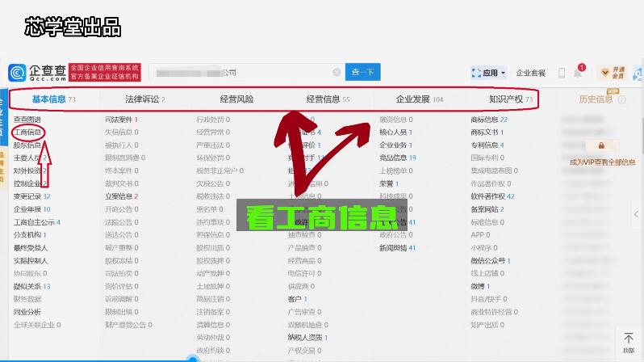The image size is (644, 362).
Task: Open 专利信息 4 entry
Action: pos(487,145)
